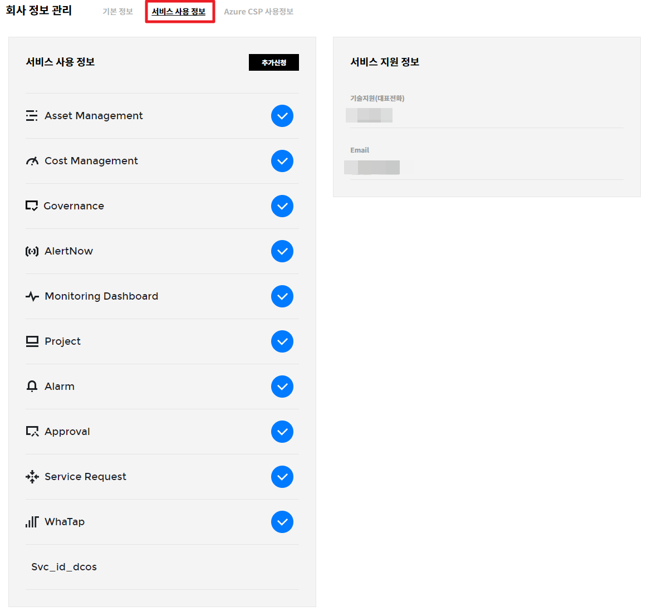Toggle the Asset Management check mark

coord(282,116)
